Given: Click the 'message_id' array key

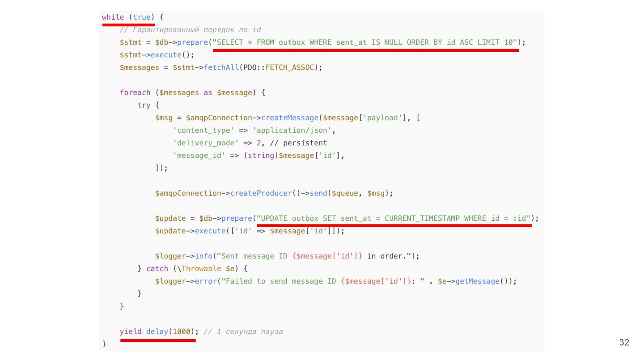Looking at the screenshot, I should (x=199, y=156).
